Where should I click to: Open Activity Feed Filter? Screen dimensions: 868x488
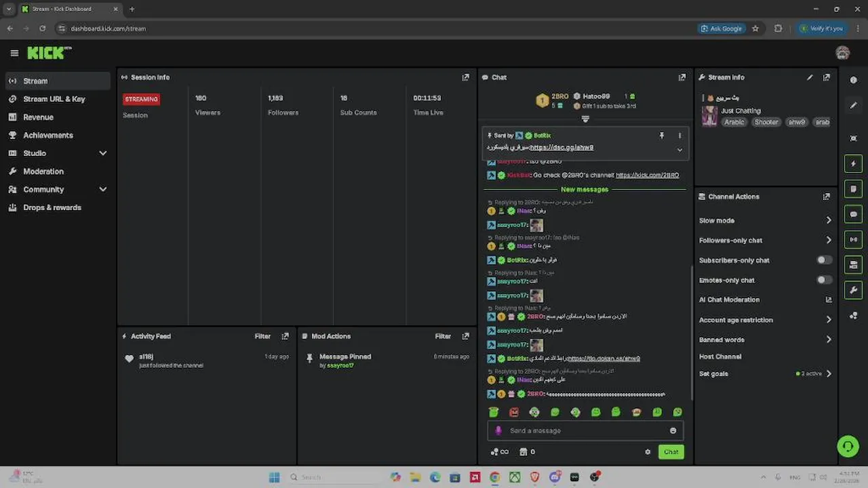pos(262,336)
